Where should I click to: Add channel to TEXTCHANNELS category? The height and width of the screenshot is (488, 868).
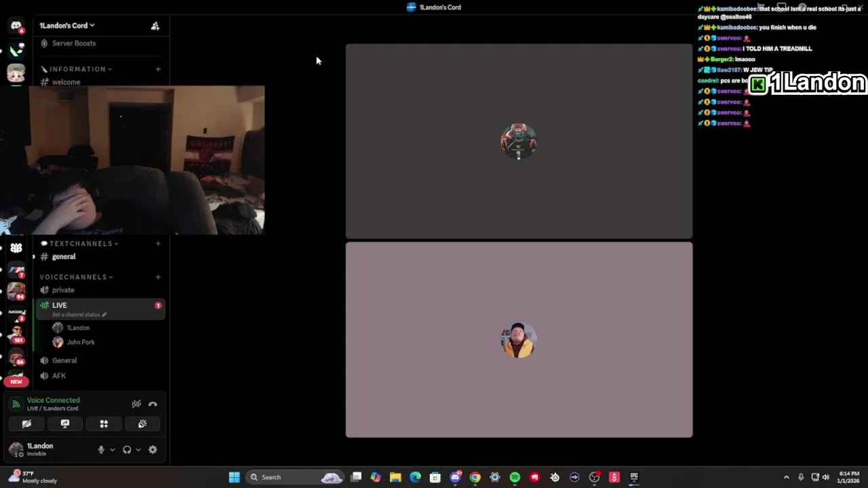point(158,243)
